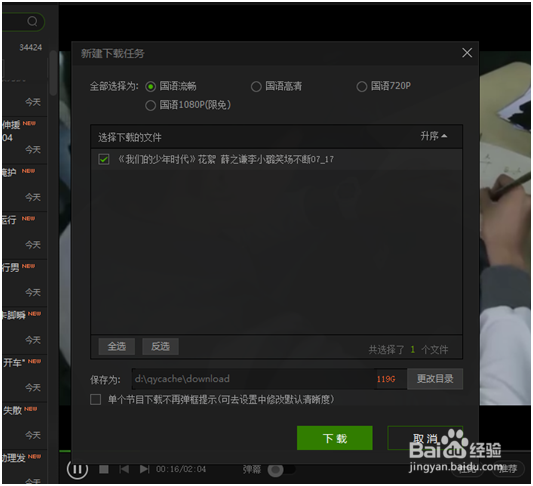533x486 pixels.
Task: Open sidebar video item ending 理发
Action: click(x=24, y=467)
